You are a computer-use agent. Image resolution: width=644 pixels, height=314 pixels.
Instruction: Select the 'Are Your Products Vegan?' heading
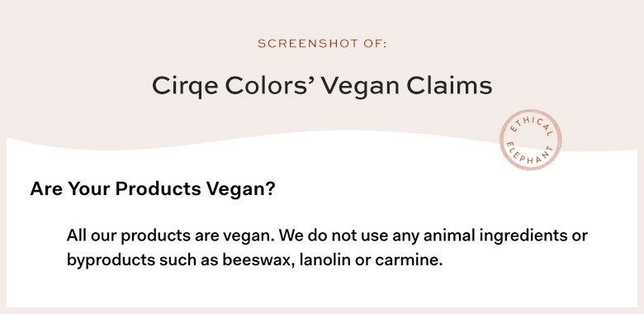(153, 189)
